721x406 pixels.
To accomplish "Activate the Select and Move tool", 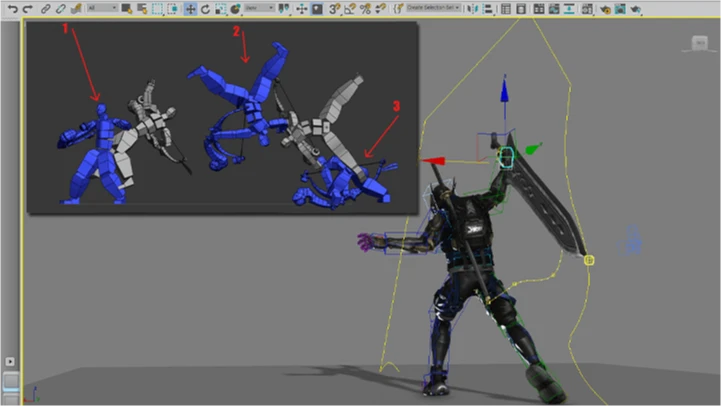I will pos(190,9).
